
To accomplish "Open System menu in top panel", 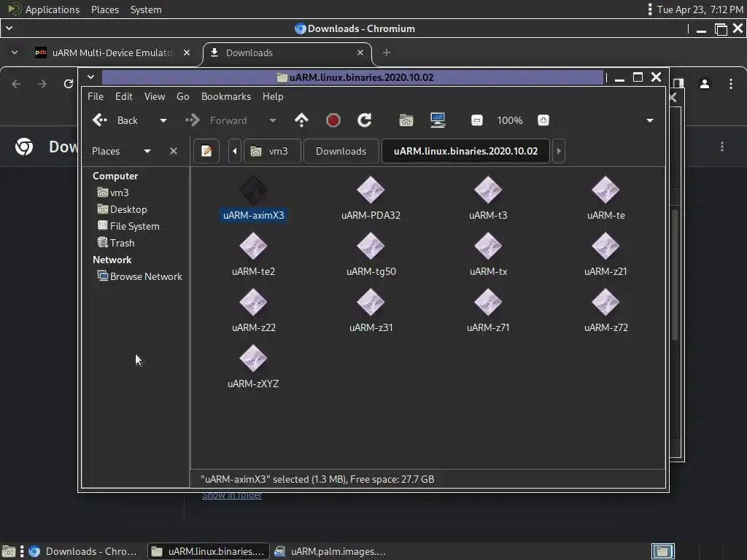I will (x=146, y=9).
